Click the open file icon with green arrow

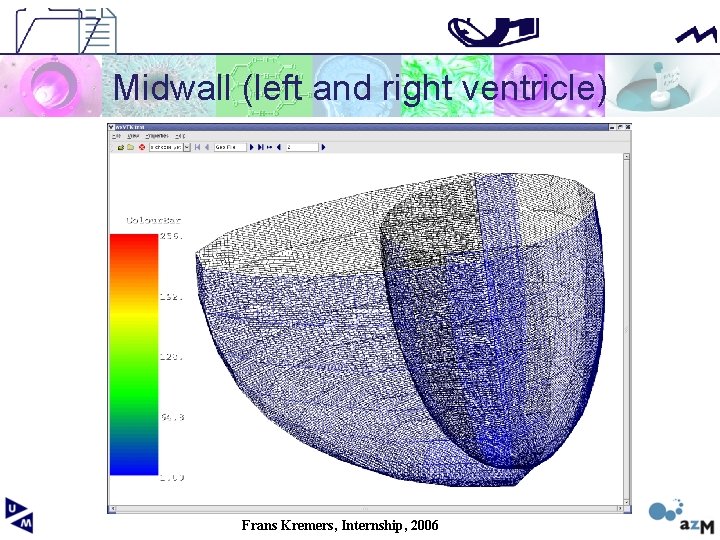click(x=121, y=147)
